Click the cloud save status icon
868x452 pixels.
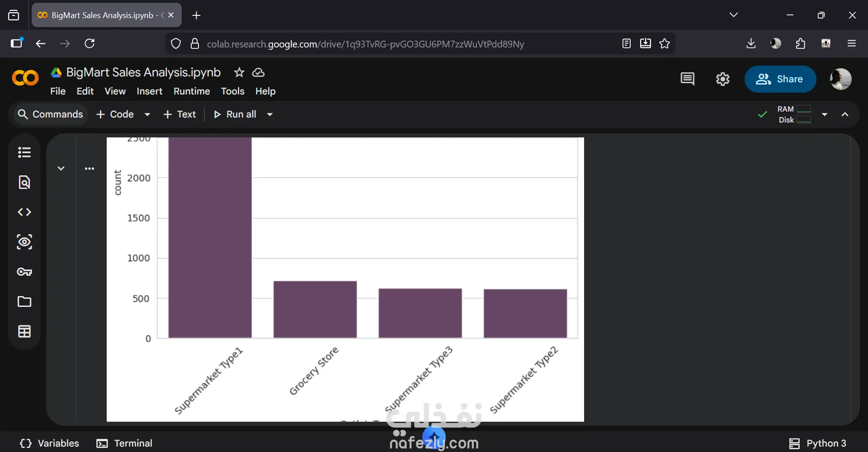coord(258,72)
